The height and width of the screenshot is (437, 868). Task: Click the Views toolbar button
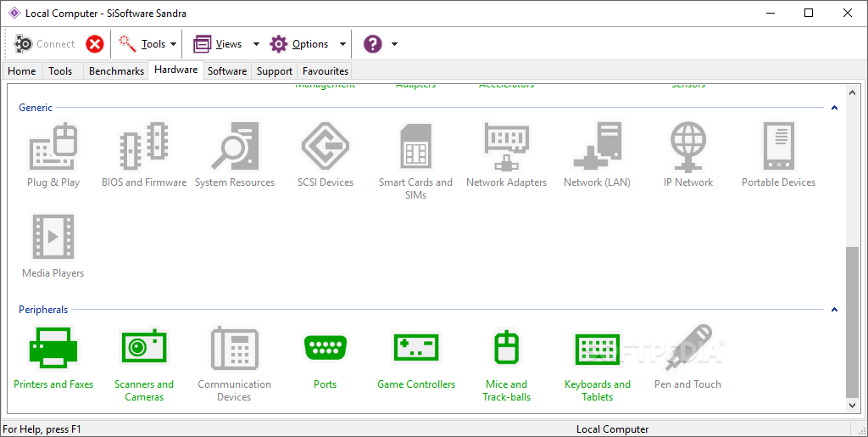218,44
